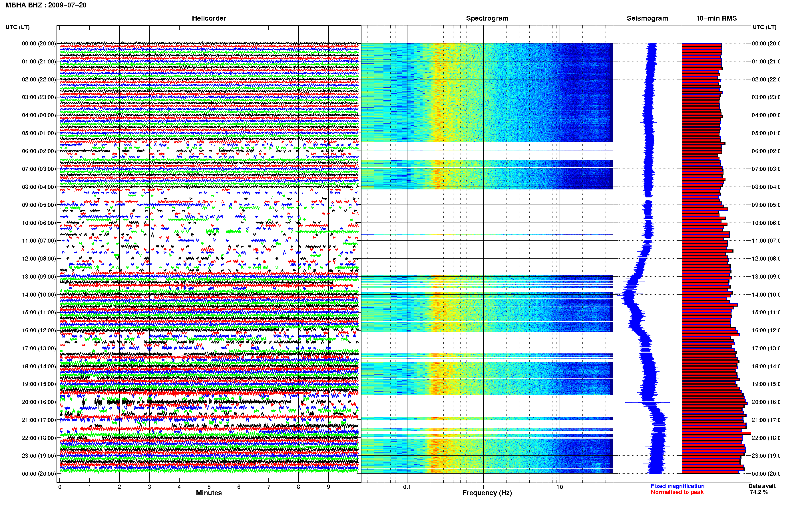The width and height of the screenshot is (812, 508).
Task: Click the "Seismogram" panel heading
Action: [647, 18]
